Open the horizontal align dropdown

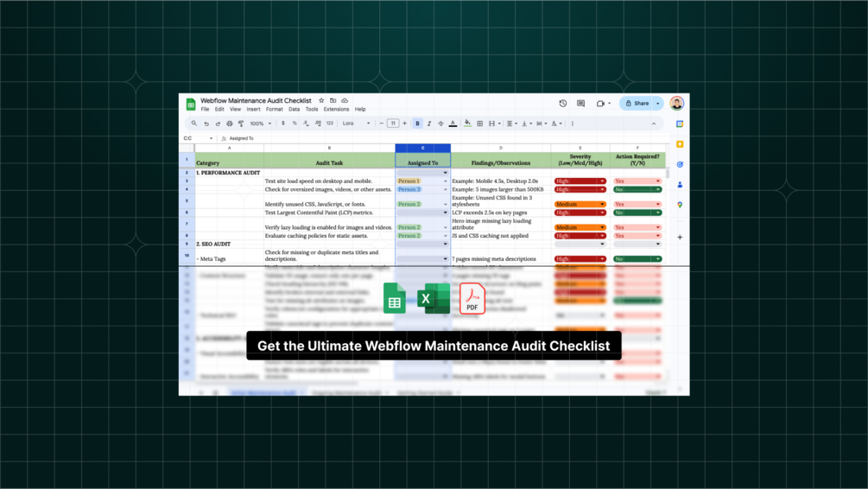tap(511, 124)
